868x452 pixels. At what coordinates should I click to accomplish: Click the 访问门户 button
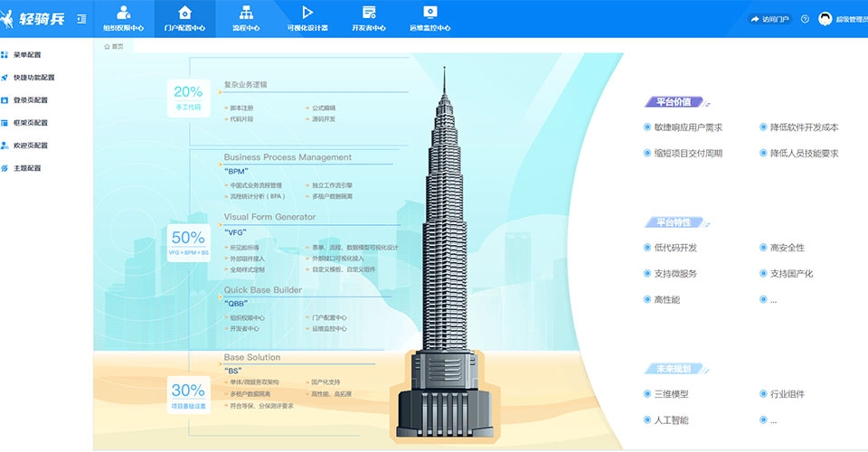click(769, 19)
